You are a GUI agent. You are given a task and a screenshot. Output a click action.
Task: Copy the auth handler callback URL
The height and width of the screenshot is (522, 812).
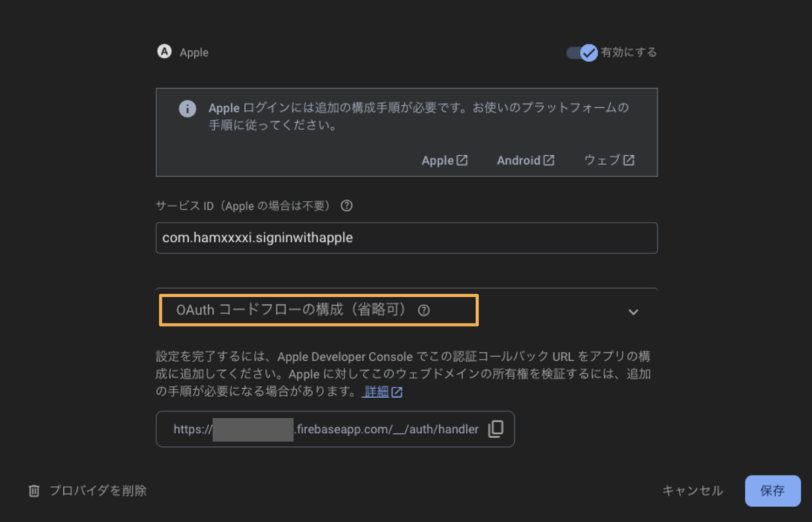495,429
